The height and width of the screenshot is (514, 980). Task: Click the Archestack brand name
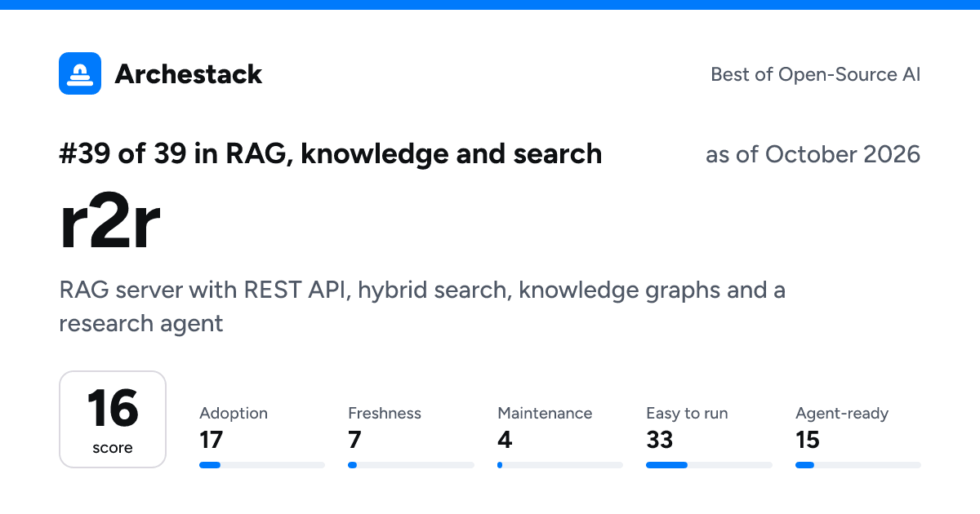(189, 74)
